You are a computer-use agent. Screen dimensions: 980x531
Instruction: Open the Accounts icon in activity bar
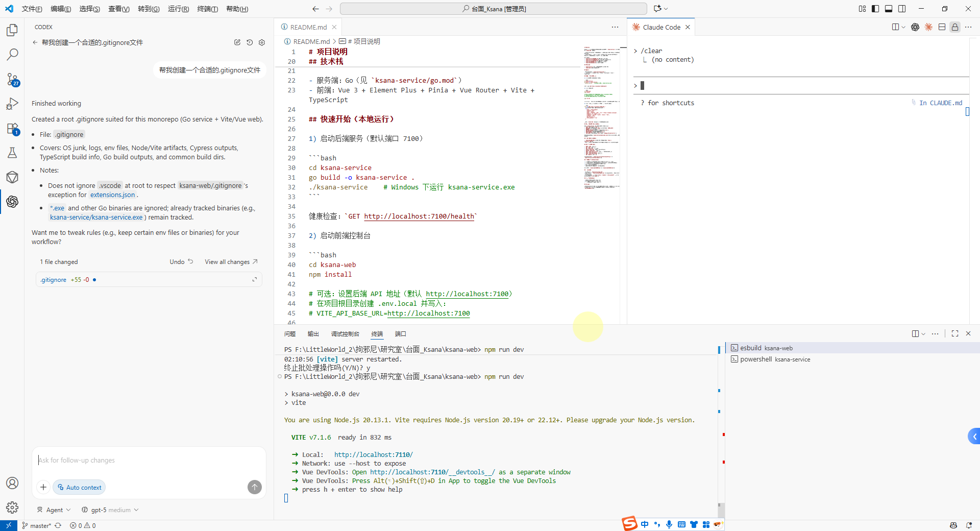12,483
